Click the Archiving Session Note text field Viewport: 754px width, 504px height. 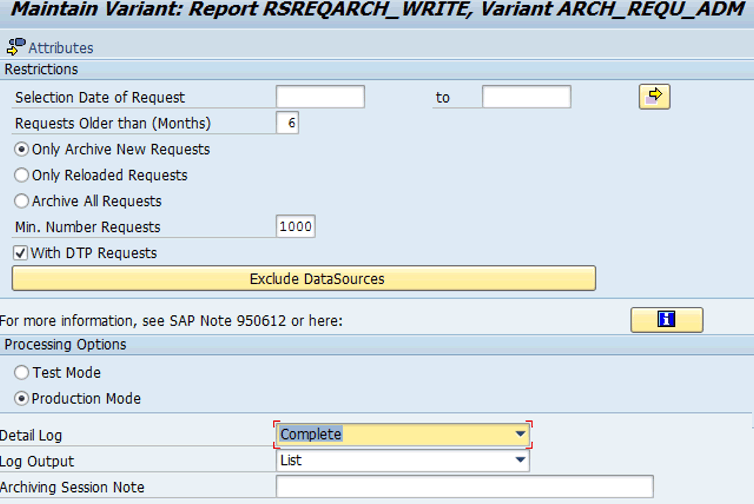[464, 487]
